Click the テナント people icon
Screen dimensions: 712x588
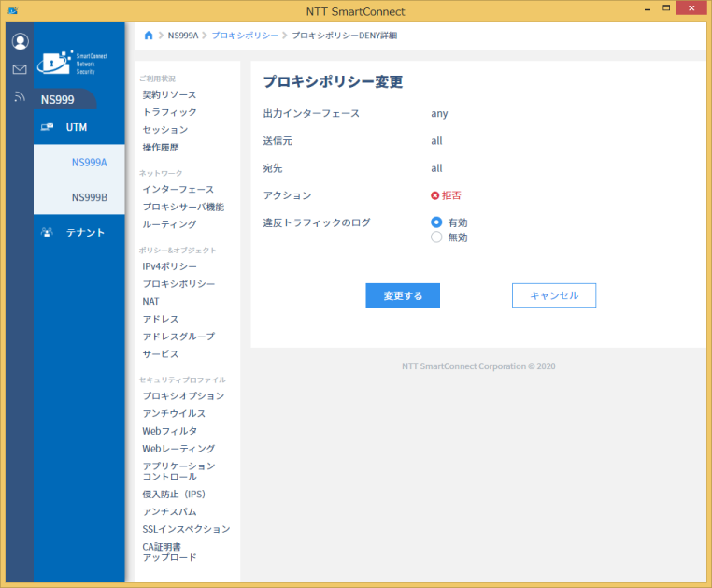pyautogui.click(x=47, y=232)
